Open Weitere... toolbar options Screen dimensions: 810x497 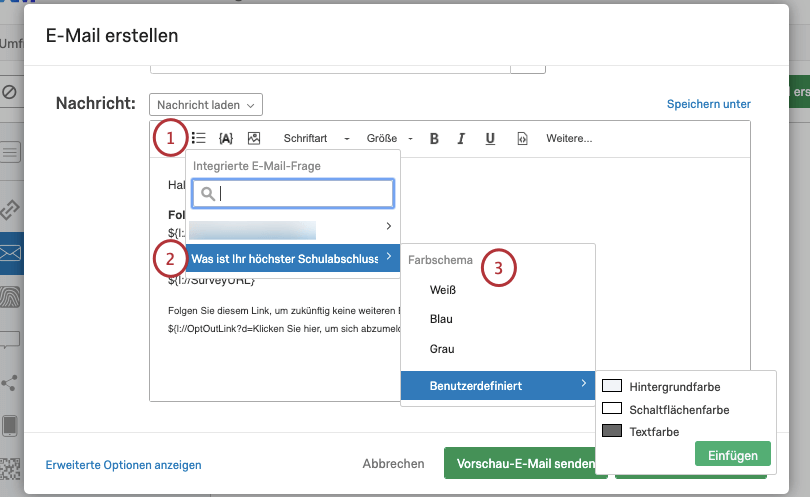(x=569, y=138)
